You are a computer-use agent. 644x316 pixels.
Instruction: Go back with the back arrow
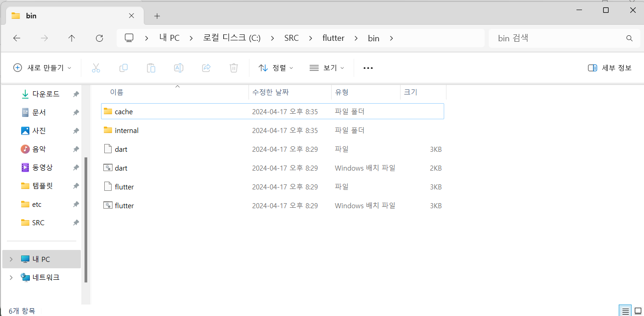(17, 39)
